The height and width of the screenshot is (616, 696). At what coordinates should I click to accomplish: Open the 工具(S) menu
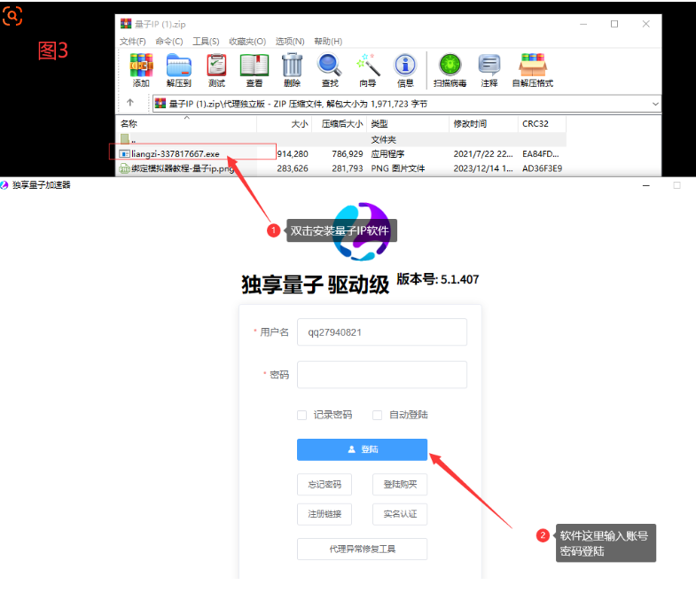(206, 42)
